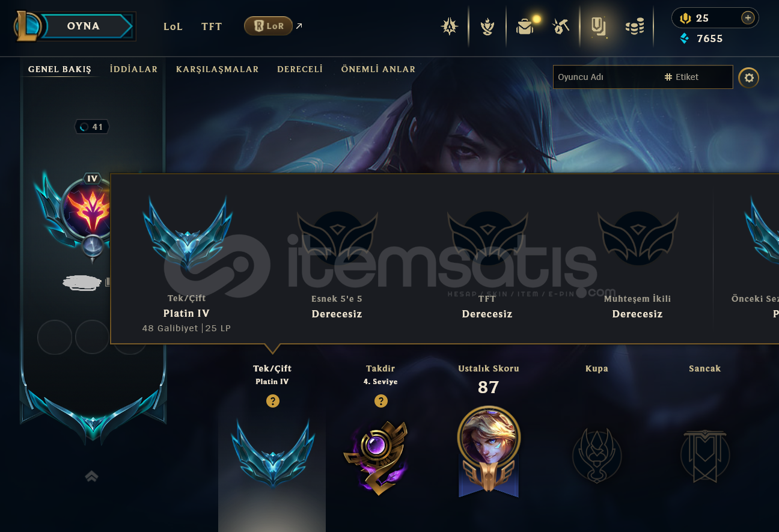Open profile settings gear icon
This screenshot has width=779, height=532.
pos(749,78)
